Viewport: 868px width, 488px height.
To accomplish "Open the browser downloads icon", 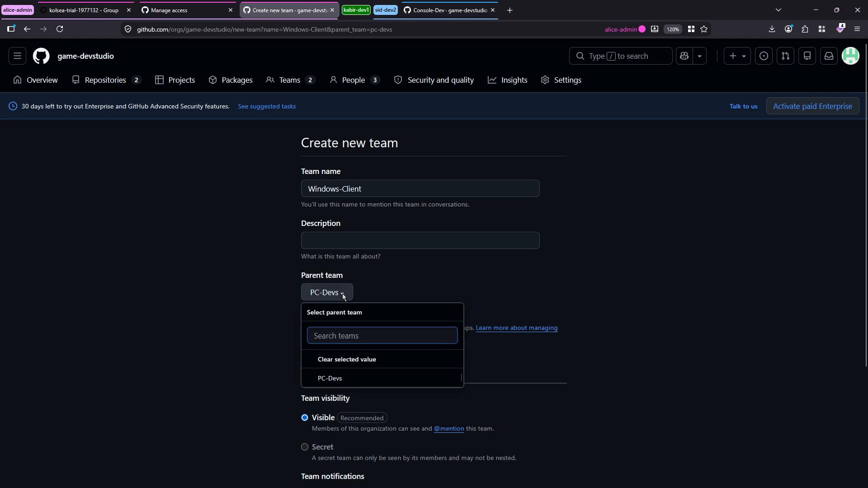I will (x=772, y=29).
